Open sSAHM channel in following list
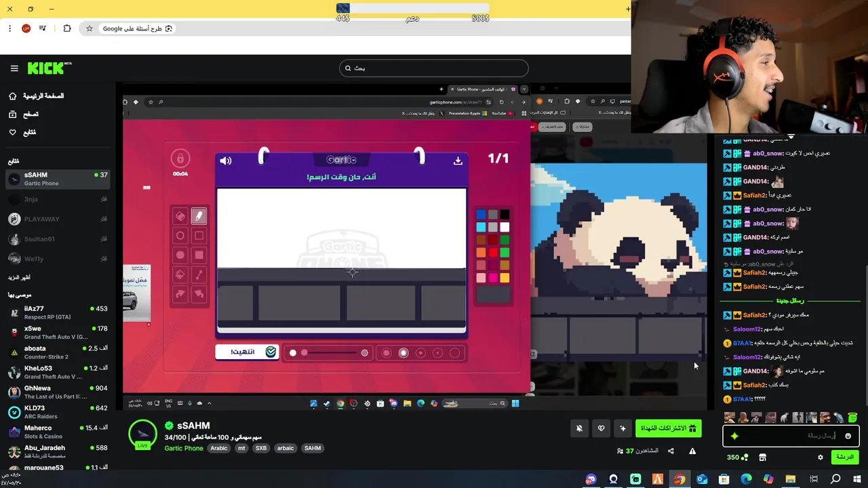This screenshot has width=868, height=488. (x=58, y=179)
